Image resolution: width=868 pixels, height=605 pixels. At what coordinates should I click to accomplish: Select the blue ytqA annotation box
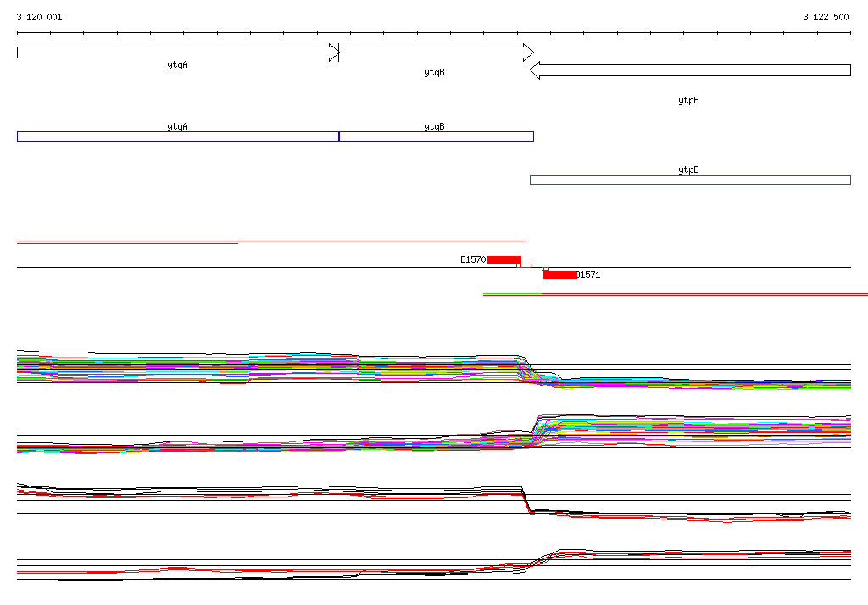tap(178, 136)
